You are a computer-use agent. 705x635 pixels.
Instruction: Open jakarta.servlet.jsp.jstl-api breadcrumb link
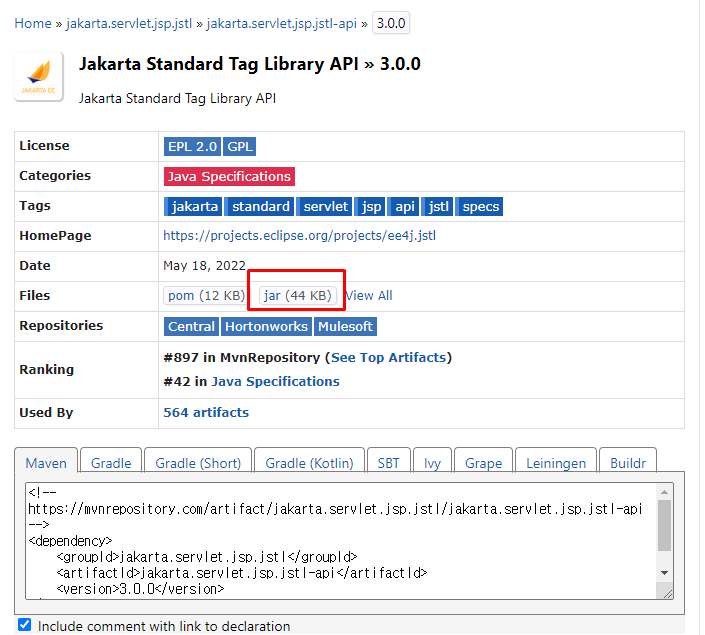281,23
